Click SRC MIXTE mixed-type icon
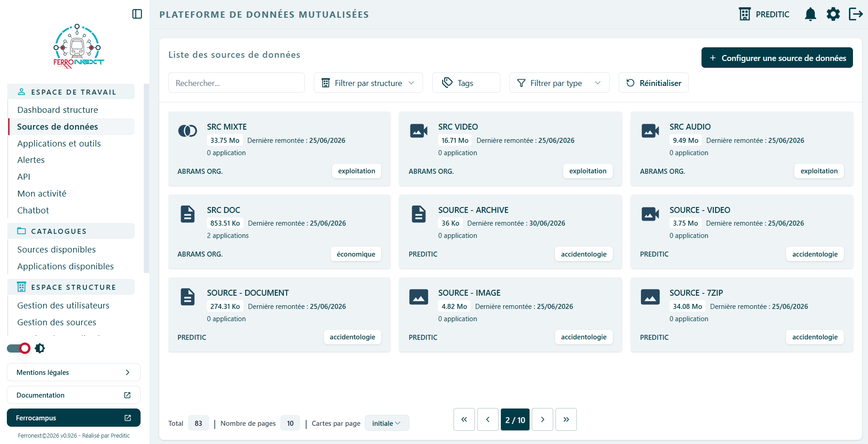868x444 pixels. pos(187,131)
